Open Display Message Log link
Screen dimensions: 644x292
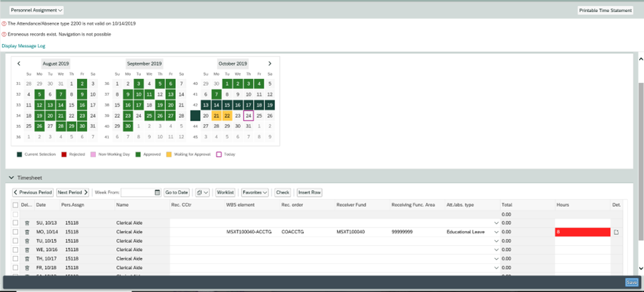(x=23, y=46)
